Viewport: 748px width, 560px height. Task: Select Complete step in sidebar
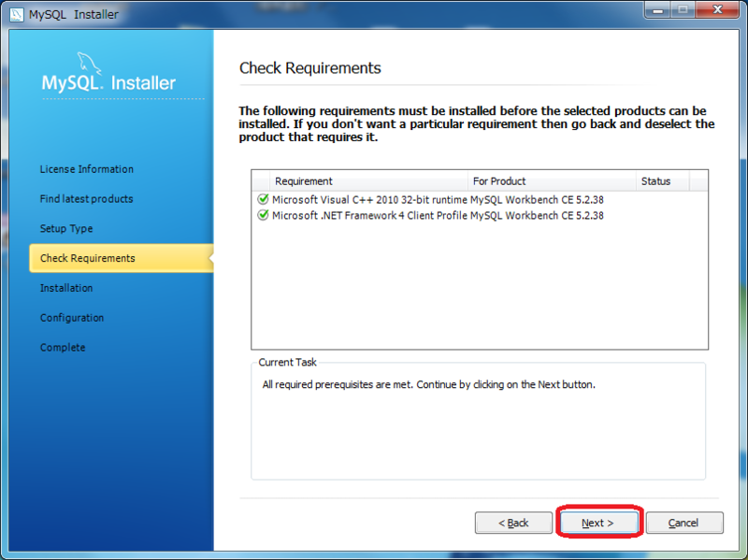(x=63, y=347)
